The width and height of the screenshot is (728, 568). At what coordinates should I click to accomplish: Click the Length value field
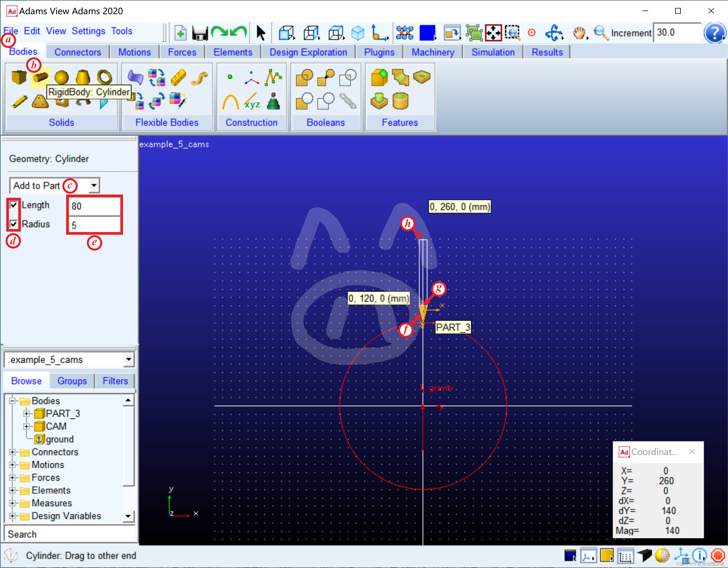[94, 206]
